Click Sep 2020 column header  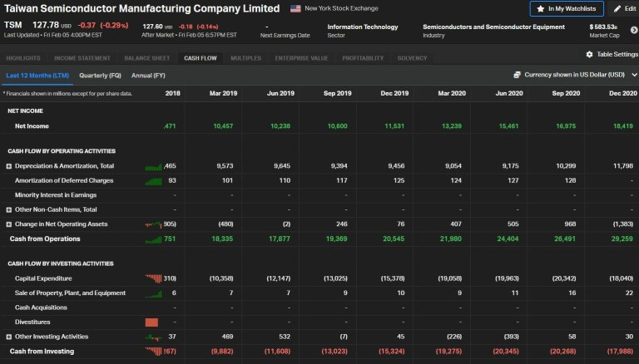pos(566,93)
